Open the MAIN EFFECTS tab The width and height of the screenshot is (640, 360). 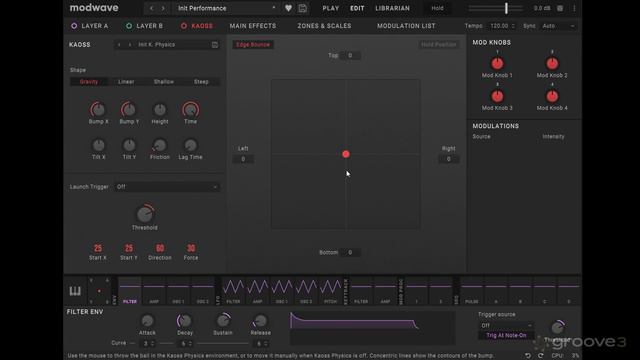(x=253, y=26)
